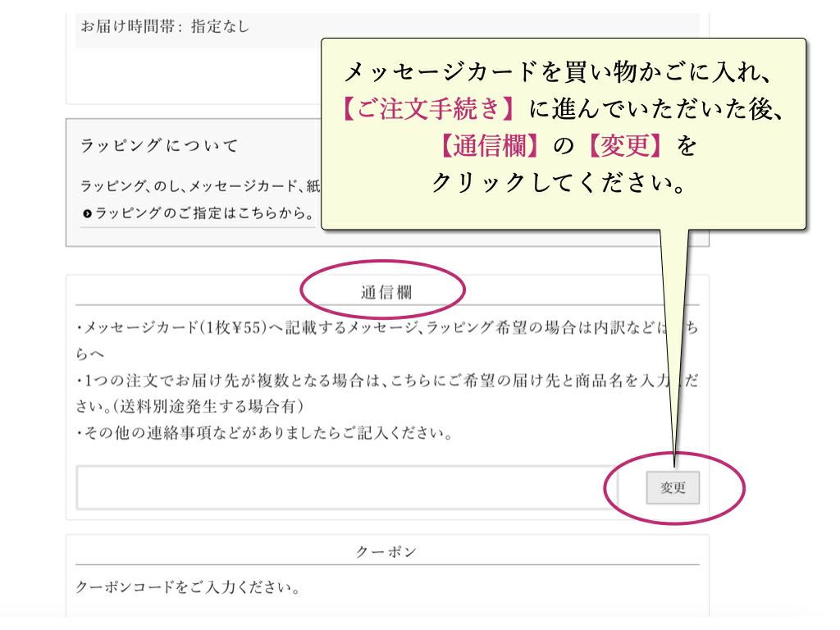This screenshot has width=840, height=630.
Task: Click the circled 変更 button icon
Action: (672, 487)
